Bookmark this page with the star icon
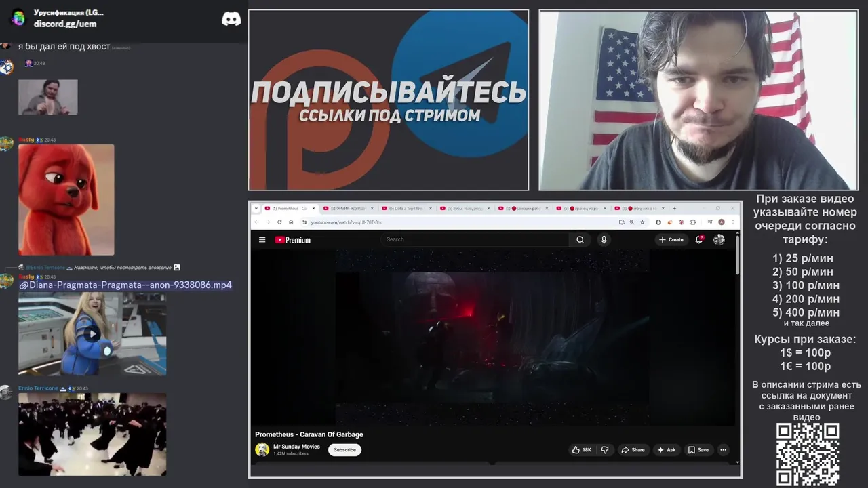The height and width of the screenshot is (488, 868). (642, 222)
